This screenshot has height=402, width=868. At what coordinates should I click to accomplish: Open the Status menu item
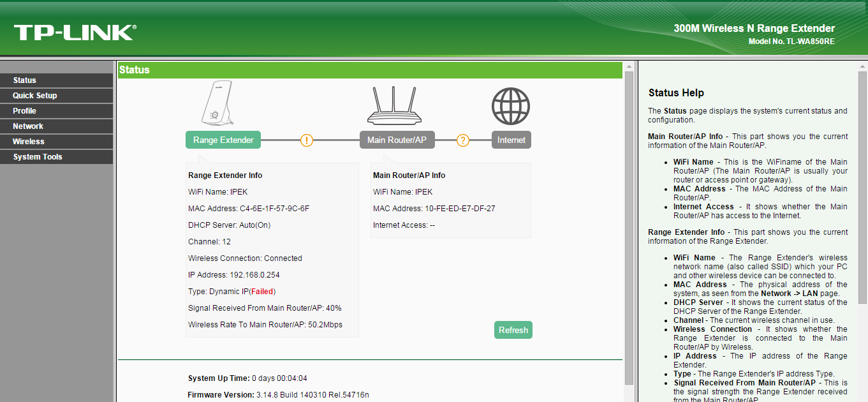[x=57, y=80]
